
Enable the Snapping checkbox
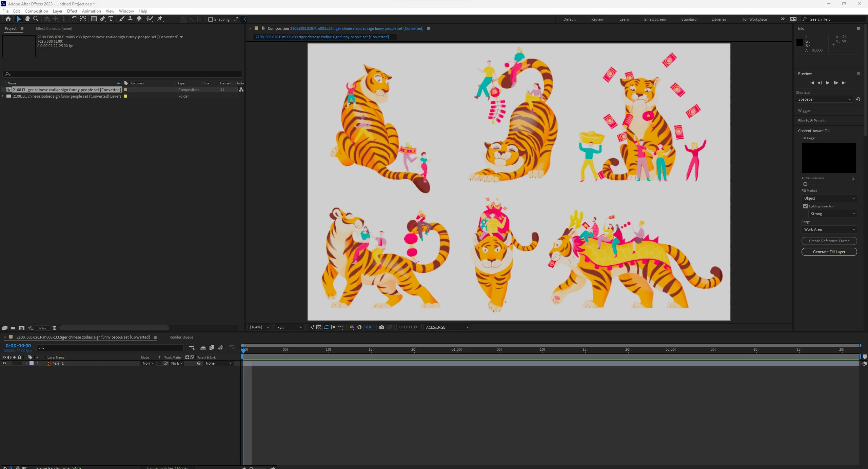pos(211,19)
